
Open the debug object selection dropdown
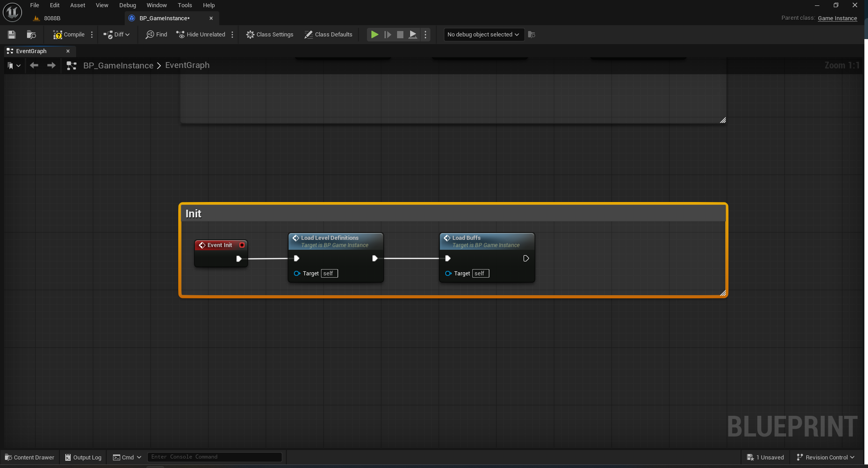coord(483,35)
